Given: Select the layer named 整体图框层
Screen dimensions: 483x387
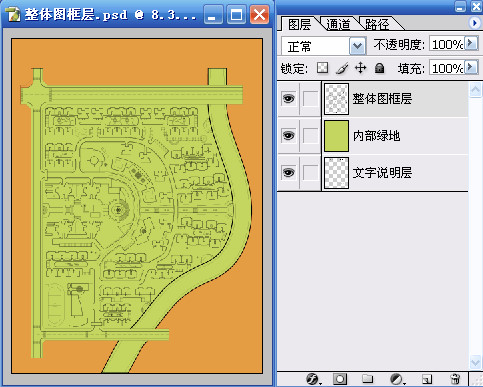Looking at the screenshot, I should 382,99.
